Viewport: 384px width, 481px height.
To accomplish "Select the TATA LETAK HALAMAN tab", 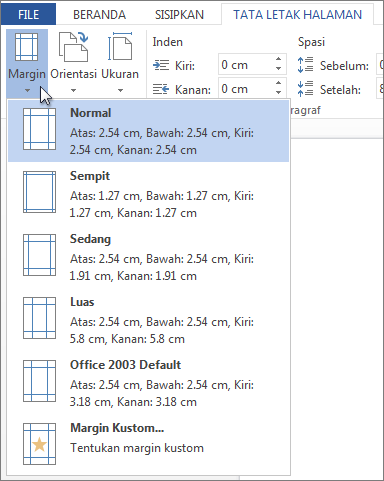I will [297, 15].
